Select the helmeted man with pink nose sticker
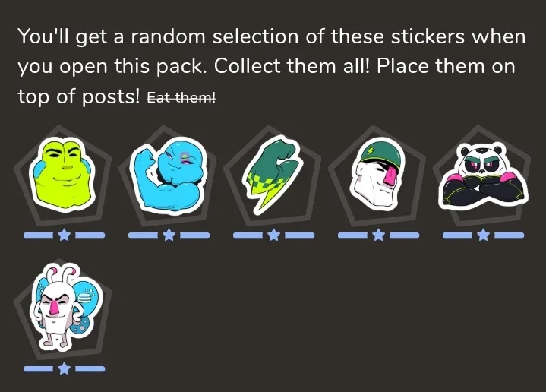This screenshot has width=546, height=392. (378, 173)
